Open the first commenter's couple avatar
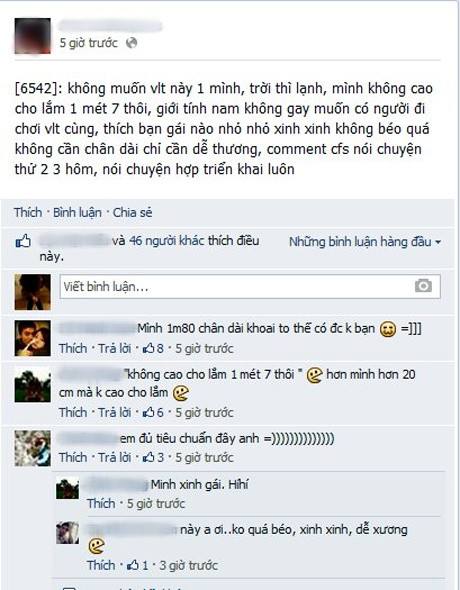 [33, 338]
